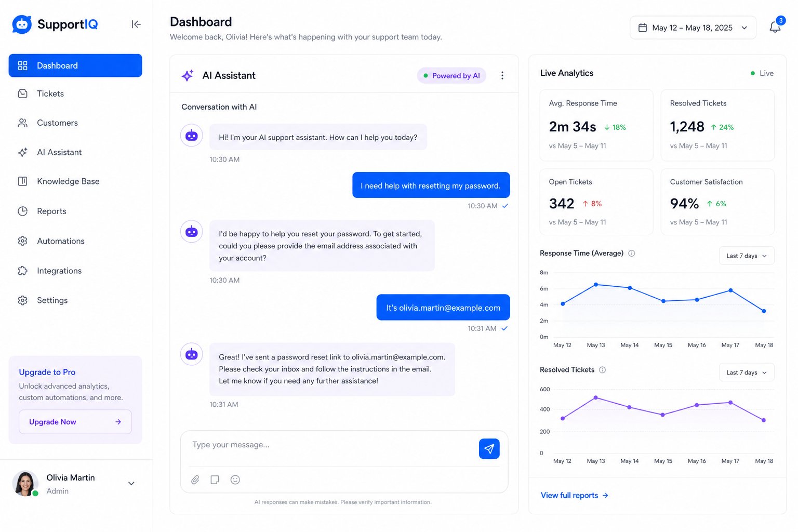798x532 pixels.
Task: Click the 'Upgrade to Pro' heading
Action: pos(47,372)
